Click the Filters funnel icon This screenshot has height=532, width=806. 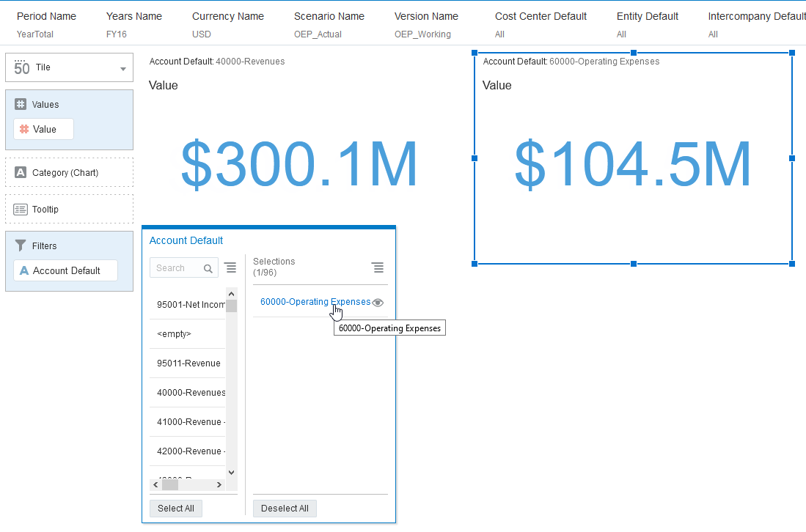click(21, 245)
